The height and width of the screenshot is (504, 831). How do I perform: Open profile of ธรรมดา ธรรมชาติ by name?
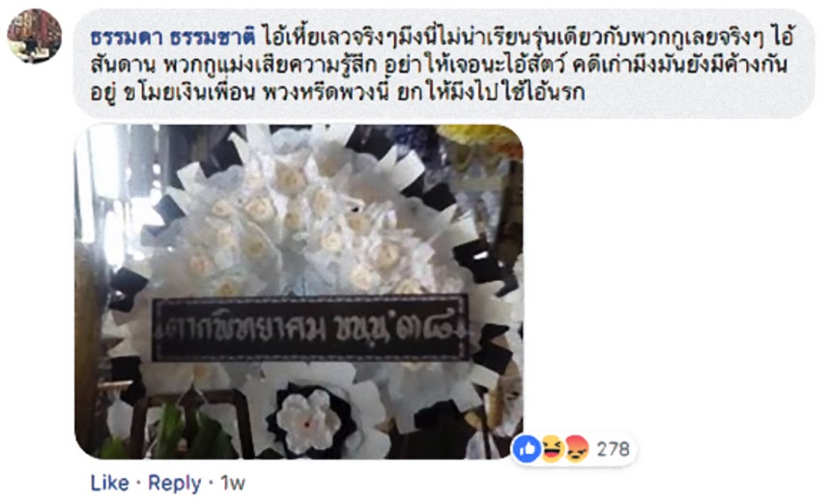[173, 38]
